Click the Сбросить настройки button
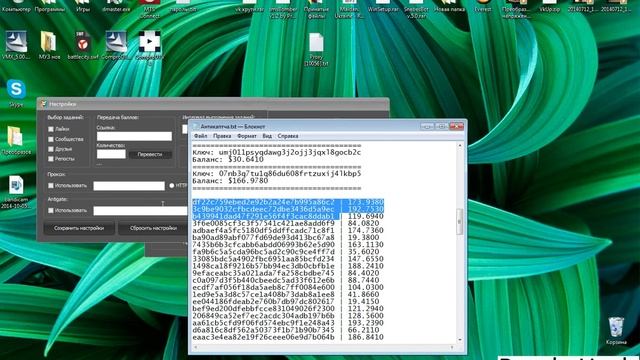 (153, 228)
